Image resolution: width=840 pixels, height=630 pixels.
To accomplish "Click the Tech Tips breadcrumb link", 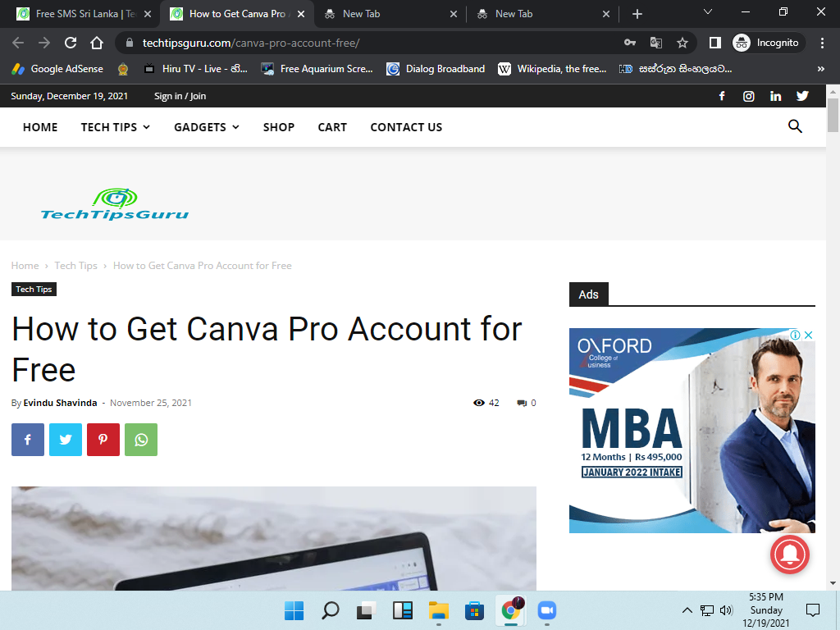I will pyautogui.click(x=75, y=266).
